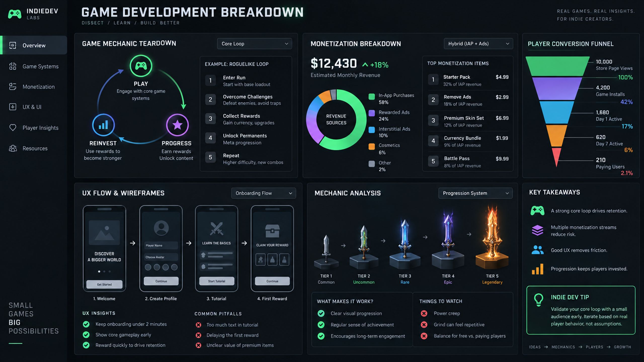This screenshot has width=644, height=362.
Task: Click the IndieDev Labs gamepad logo
Action: (15, 14)
